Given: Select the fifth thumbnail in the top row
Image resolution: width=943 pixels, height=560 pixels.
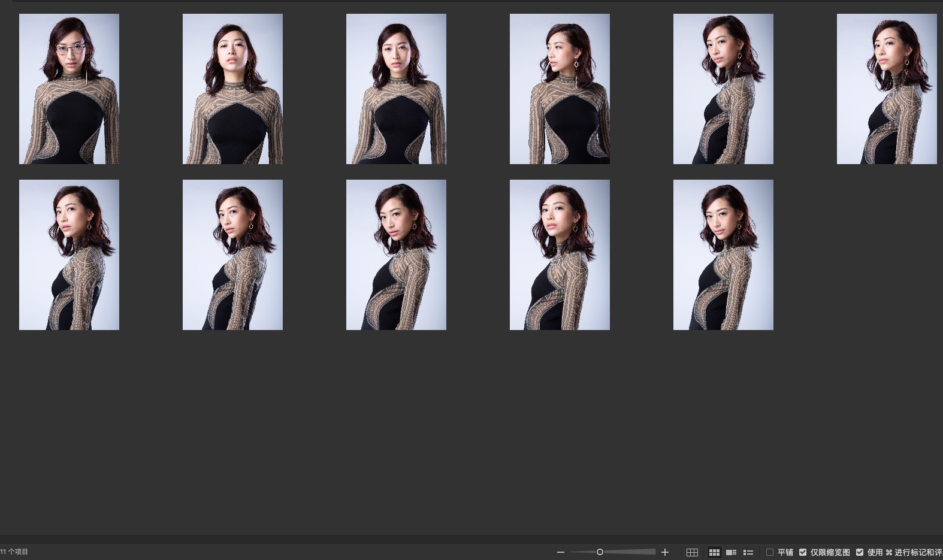Looking at the screenshot, I should [723, 89].
